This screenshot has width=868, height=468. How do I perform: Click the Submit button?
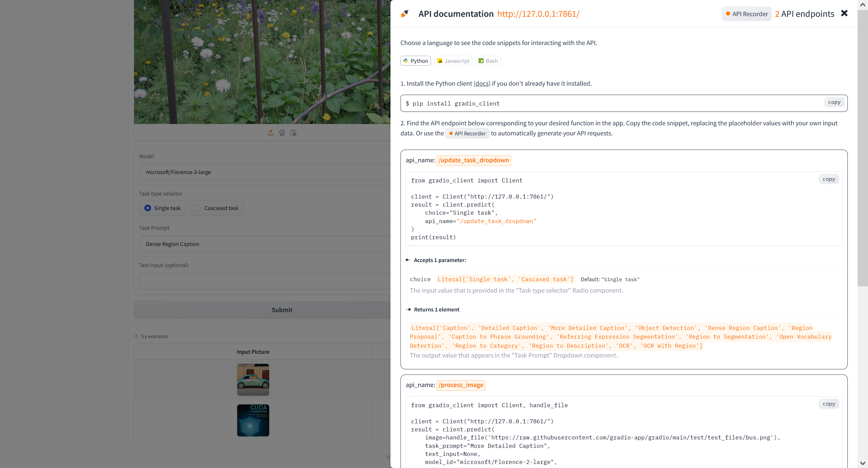(262, 310)
